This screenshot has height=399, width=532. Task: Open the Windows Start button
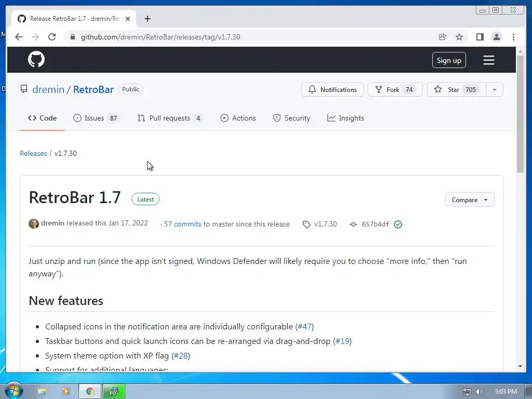coord(14,391)
